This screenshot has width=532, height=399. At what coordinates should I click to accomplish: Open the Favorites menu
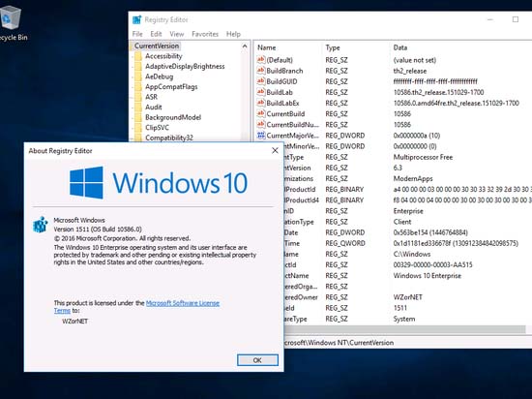pos(205,34)
